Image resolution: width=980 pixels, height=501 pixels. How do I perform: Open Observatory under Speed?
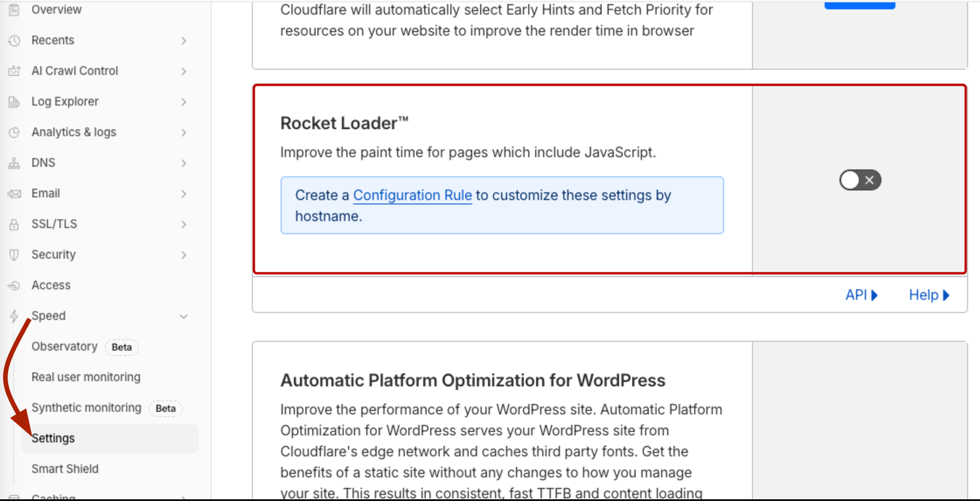click(64, 346)
